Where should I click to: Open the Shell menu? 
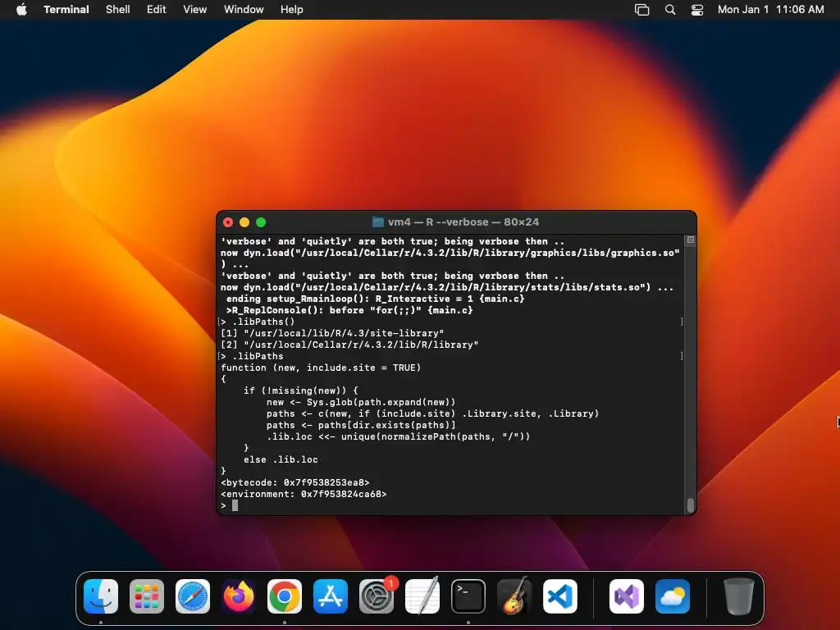pos(118,10)
